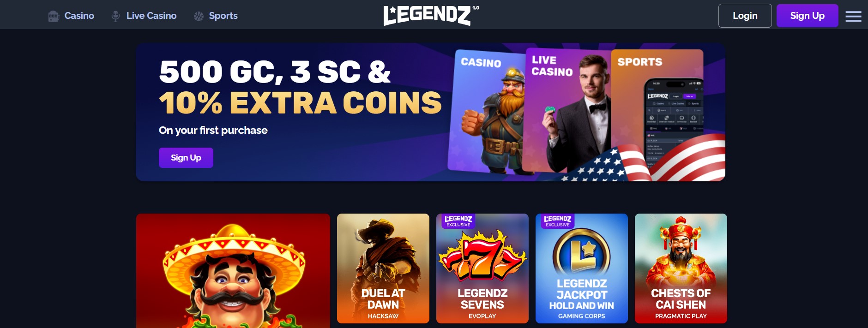Open Chests of Cai Shen game tile
This screenshot has height=328, width=868.
click(681, 268)
